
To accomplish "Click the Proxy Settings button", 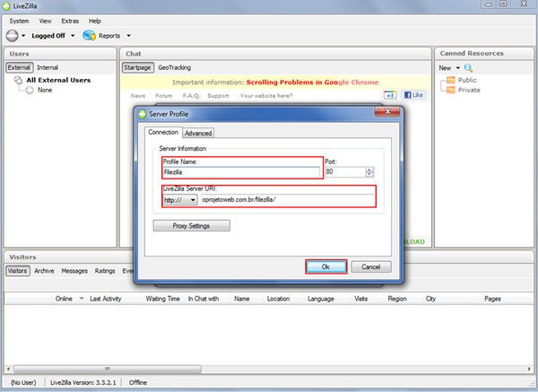I will coord(192,226).
